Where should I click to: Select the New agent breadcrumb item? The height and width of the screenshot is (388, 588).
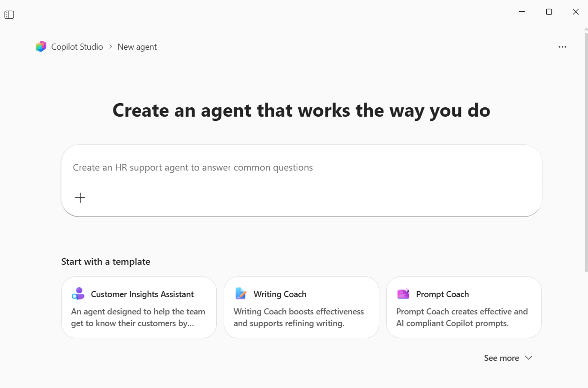coord(137,46)
